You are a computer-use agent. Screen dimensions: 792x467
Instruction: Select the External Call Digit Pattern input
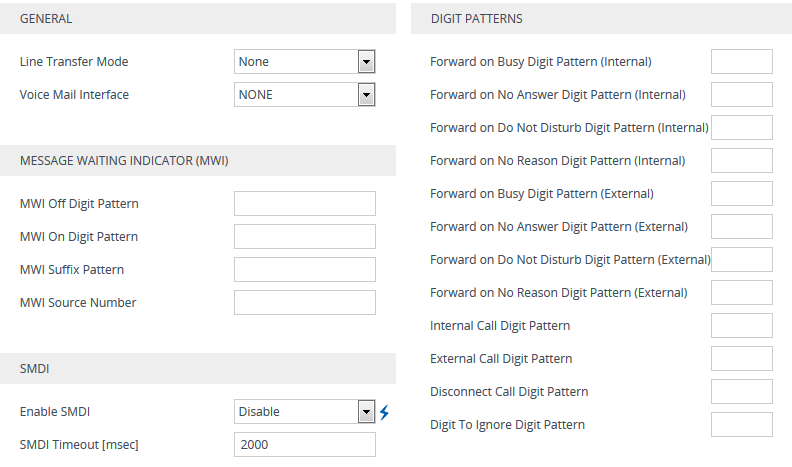tap(741, 358)
